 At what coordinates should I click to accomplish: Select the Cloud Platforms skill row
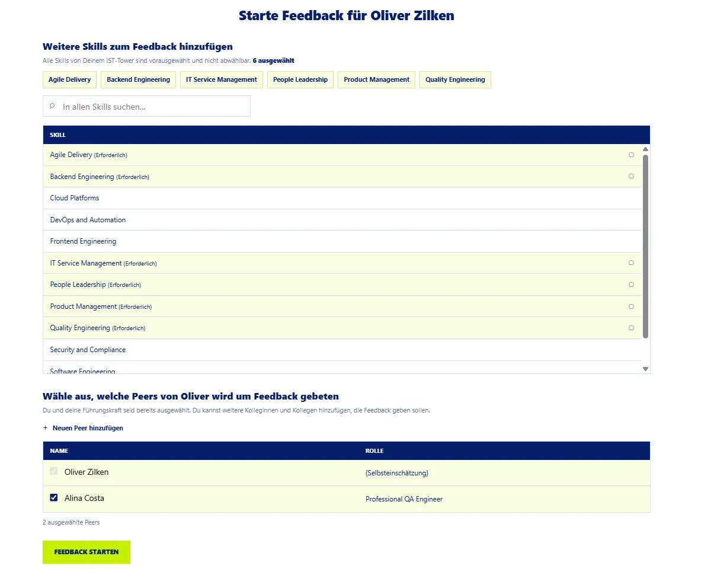(x=342, y=198)
